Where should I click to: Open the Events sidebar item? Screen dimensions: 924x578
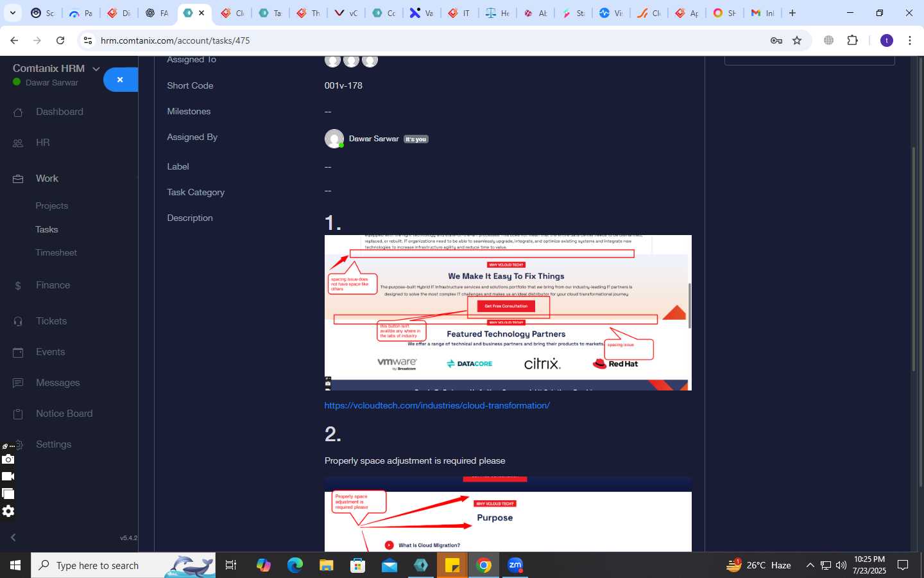(x=51, y=352)
